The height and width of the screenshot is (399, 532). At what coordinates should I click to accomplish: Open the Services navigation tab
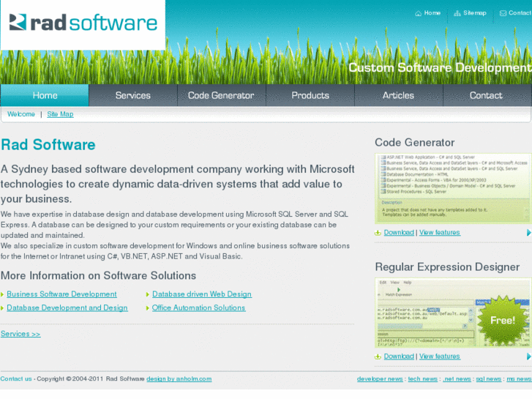pos(133,95)
